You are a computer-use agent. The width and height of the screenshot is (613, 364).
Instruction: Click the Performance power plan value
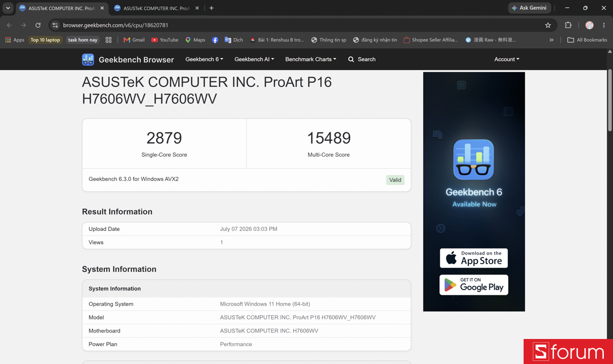tap(236, 344)
